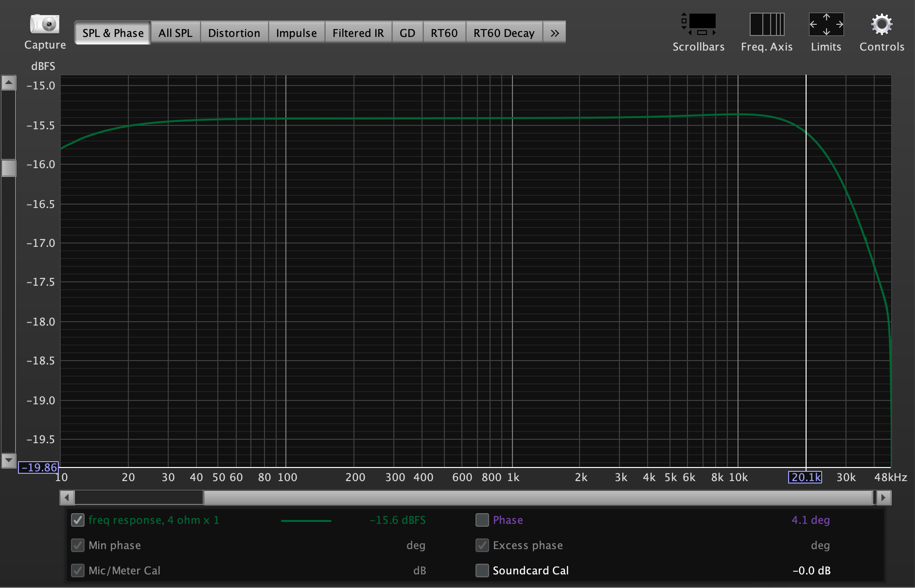Switch to All SPL tab
915x588 pixels.
click(176, 33)
